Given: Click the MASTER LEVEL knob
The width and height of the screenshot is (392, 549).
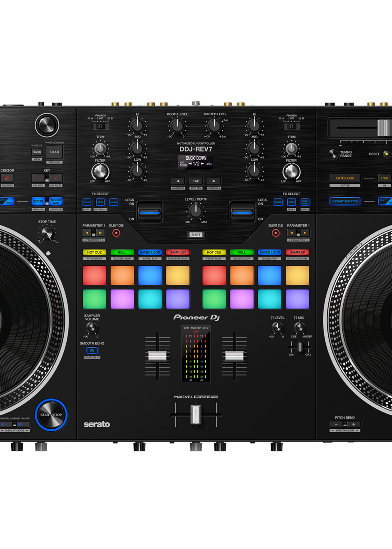Looking at the screenshot, I should (x=214, y=126).
